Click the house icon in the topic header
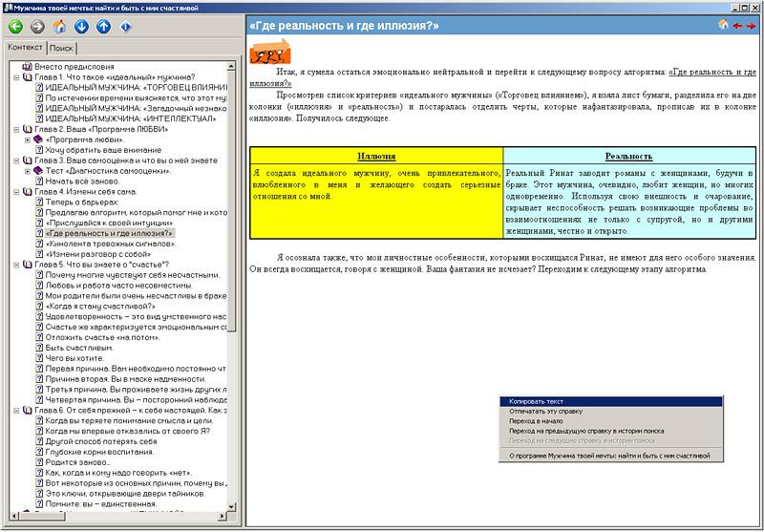Screen dimensions: 764x532 click(723, 25)
